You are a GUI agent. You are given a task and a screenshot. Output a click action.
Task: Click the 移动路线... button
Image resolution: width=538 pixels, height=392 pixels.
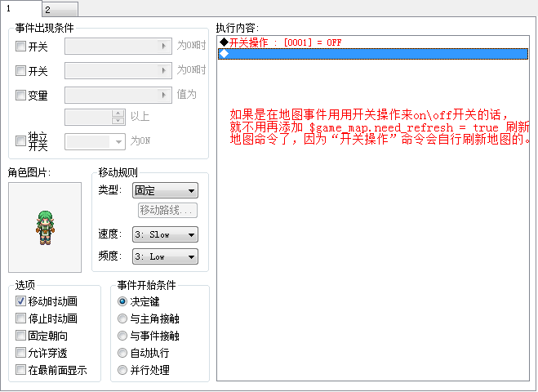[167, 210]
